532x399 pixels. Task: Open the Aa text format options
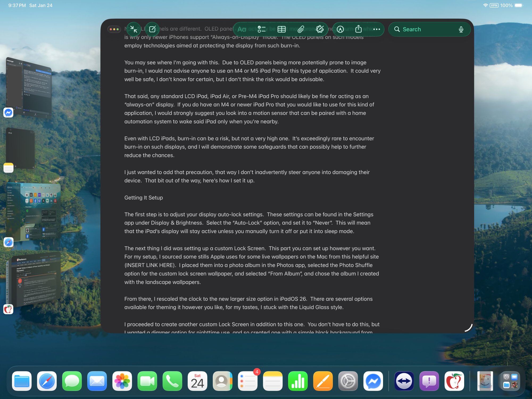point(242,29)
